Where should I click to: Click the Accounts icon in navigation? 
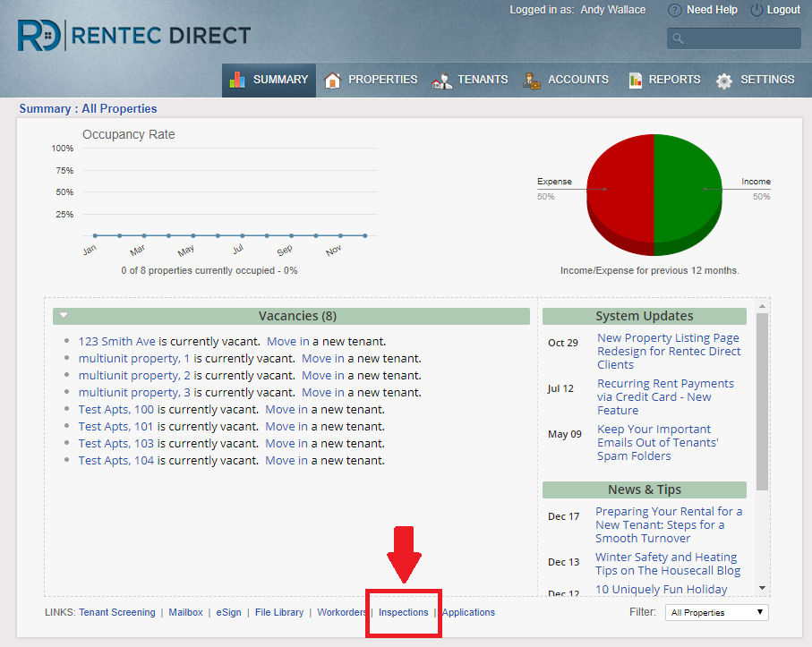pyautogui.click(x=532, y=81)
